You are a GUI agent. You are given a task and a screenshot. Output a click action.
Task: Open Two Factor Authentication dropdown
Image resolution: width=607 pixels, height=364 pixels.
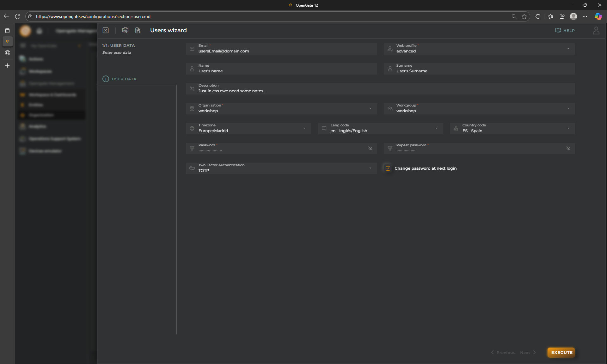(x=370, y=168)
